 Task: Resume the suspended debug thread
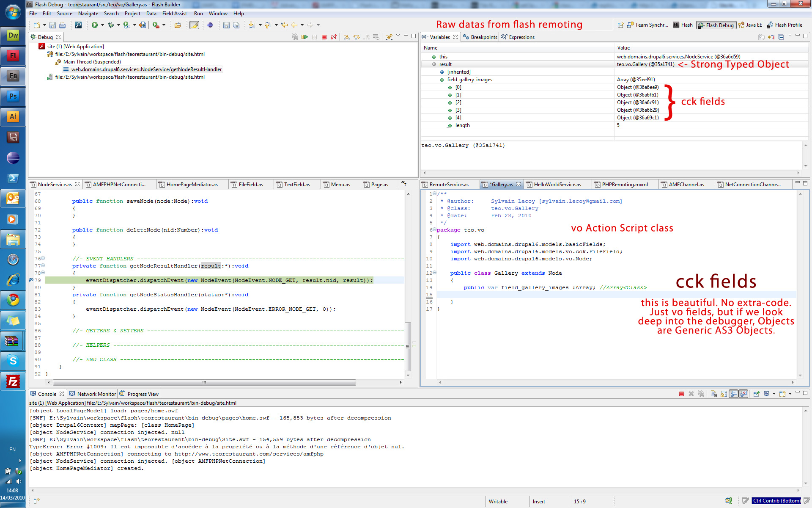click(305, 37)
